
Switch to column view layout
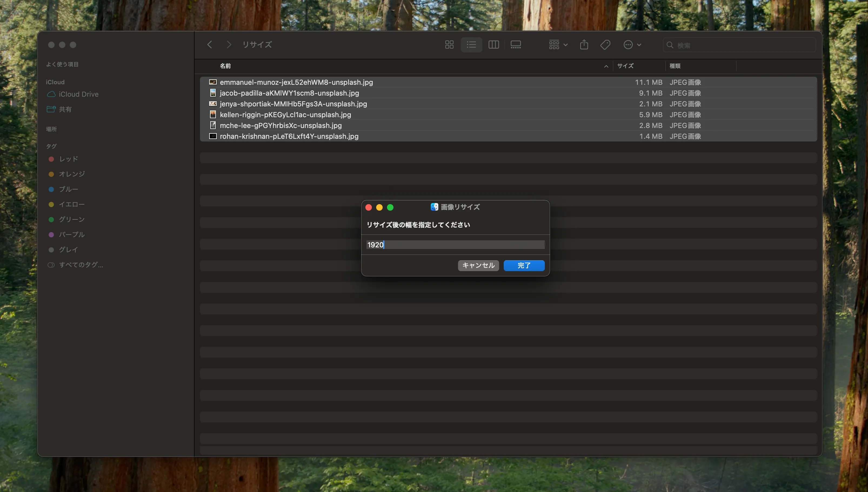pyautogui.click(x=494, y=45)
